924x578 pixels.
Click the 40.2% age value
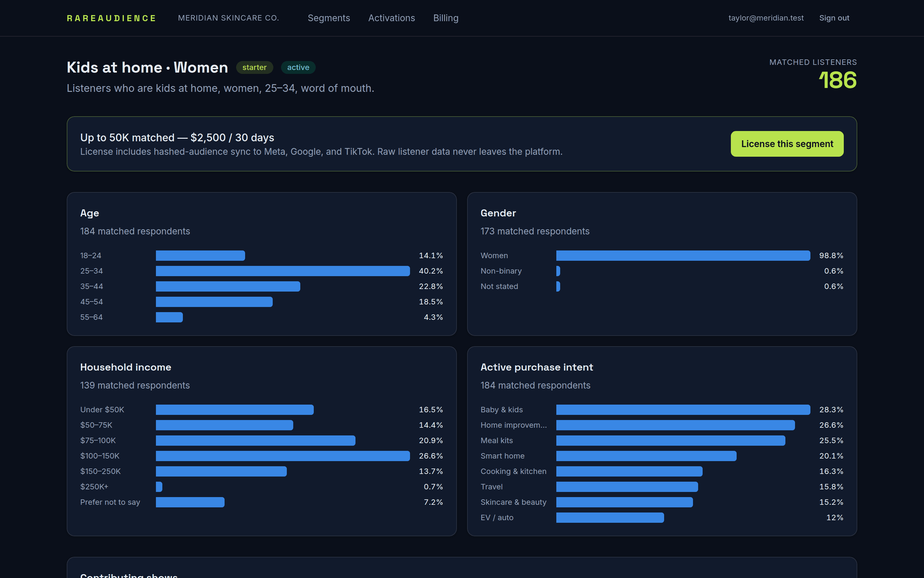(431, 271)
